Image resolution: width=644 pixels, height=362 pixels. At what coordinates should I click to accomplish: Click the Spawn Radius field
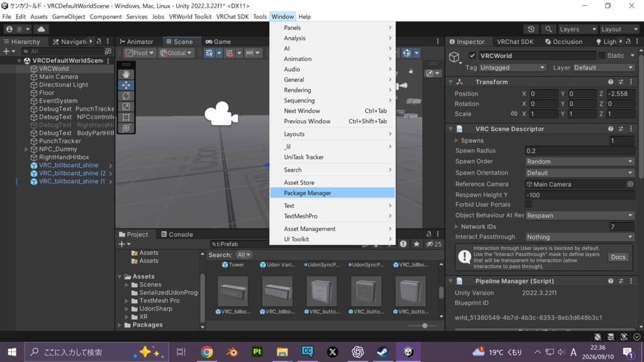[579, 151]
